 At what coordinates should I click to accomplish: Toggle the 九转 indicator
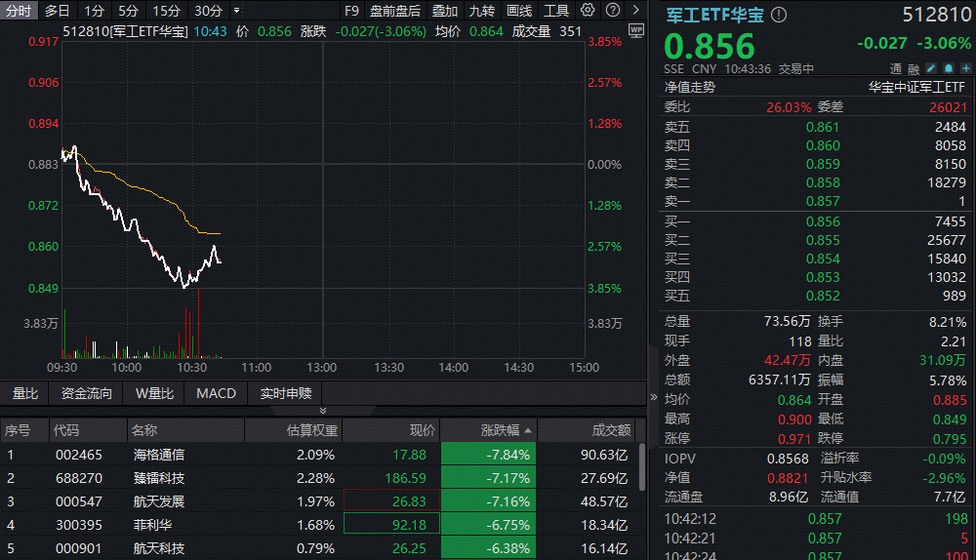click(482, 11)
